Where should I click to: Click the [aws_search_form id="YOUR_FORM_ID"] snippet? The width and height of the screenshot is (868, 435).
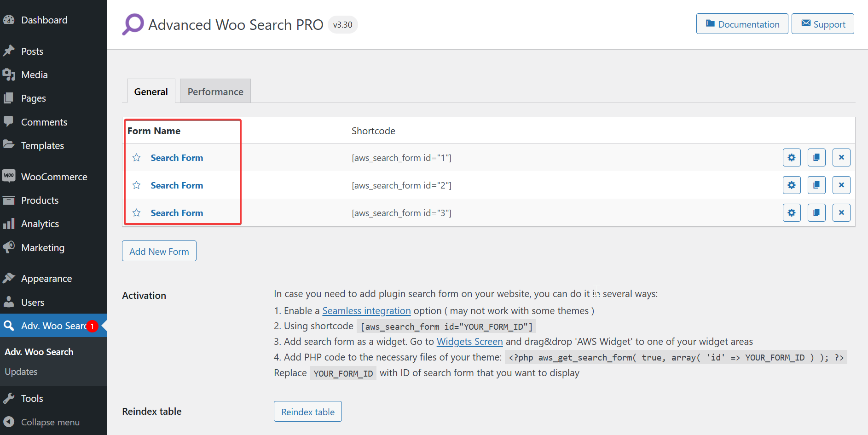446,326
